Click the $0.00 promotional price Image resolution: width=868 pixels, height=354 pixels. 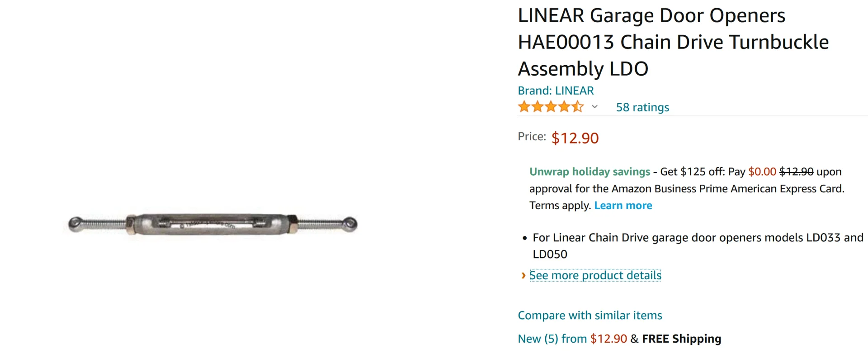pos(762,172)
